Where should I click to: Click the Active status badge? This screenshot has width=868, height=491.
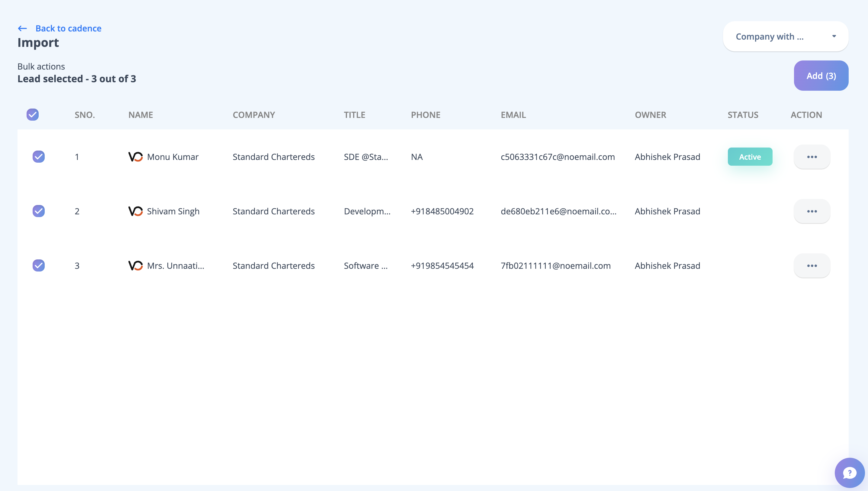click(750, 157)
